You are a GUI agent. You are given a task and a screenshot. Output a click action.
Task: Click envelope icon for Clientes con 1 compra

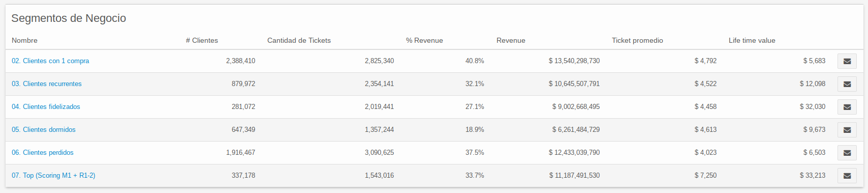pyautogui.click(x=847, y=61)
